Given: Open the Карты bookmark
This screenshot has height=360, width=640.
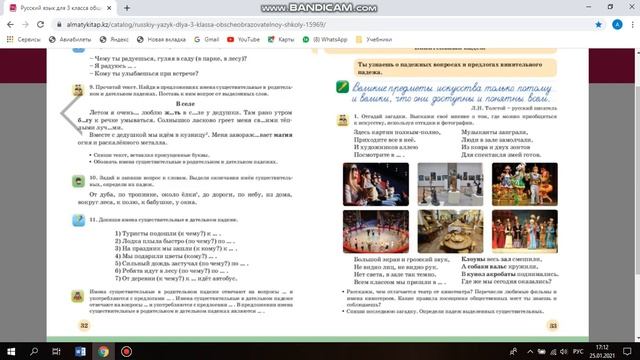Looking at the screenshot, I should pos(281,40).
